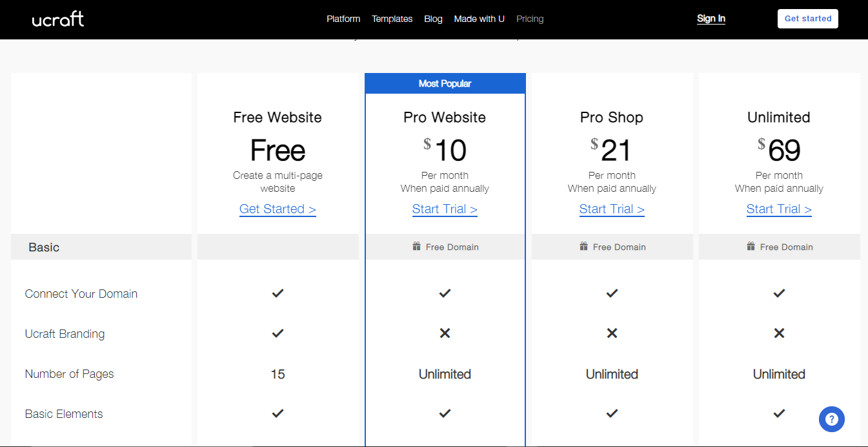Click Free Domain label under Pro Shop
Screen dimensions: 868x447
[620, 247]
